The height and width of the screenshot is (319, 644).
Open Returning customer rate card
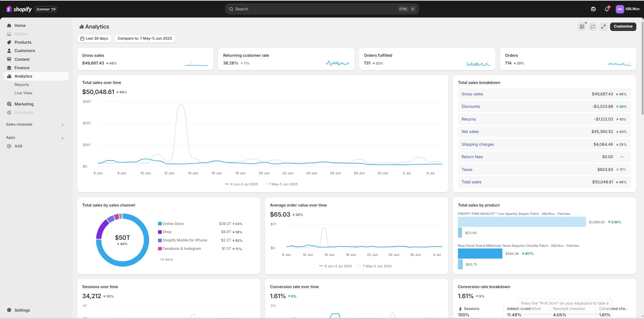point(286,59)
